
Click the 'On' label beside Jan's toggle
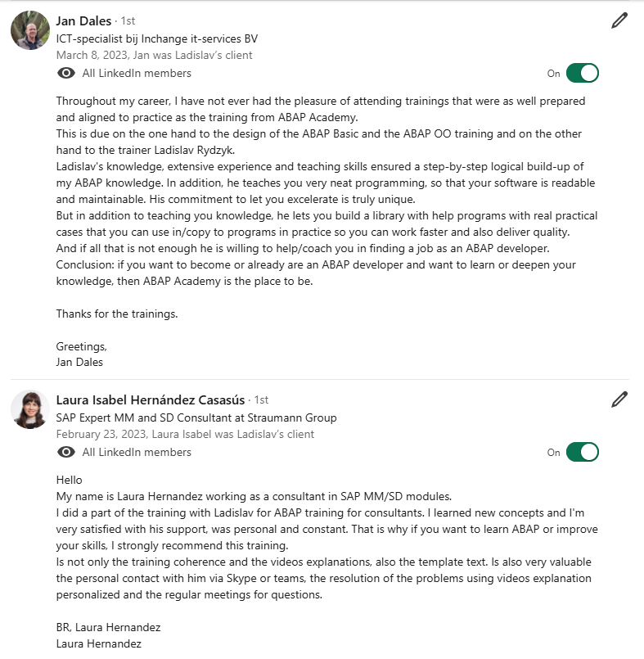pos(553,74)
